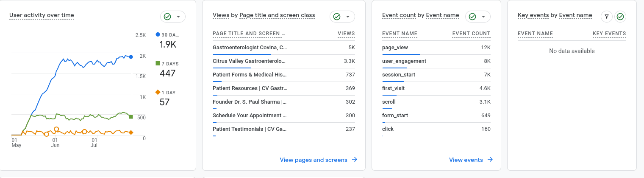Open Event count card dropdown arrow
This screenshot has width=644, height=178.
pos(483,17)
